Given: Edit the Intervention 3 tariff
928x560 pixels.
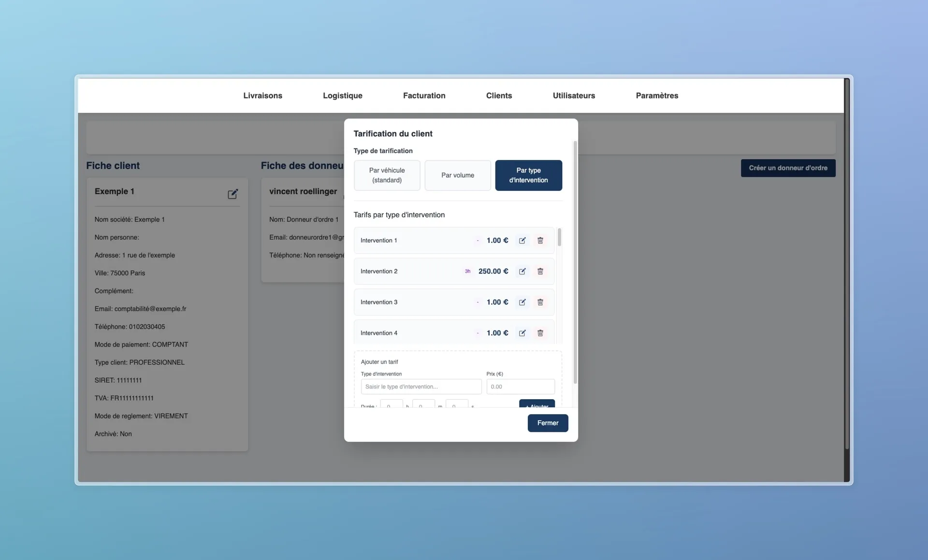Looking at the screenshot, I should point(522,302).
